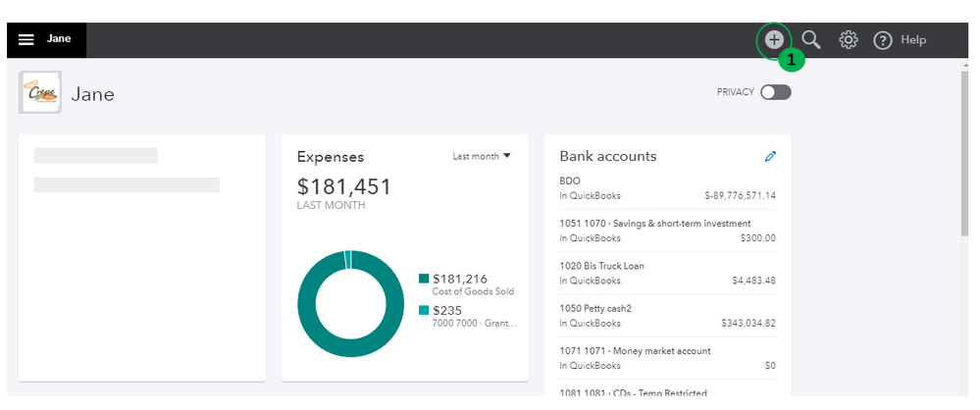The image size is (980, 410).
Task: Open the Settings gear icon
Action: click(849, 40)
